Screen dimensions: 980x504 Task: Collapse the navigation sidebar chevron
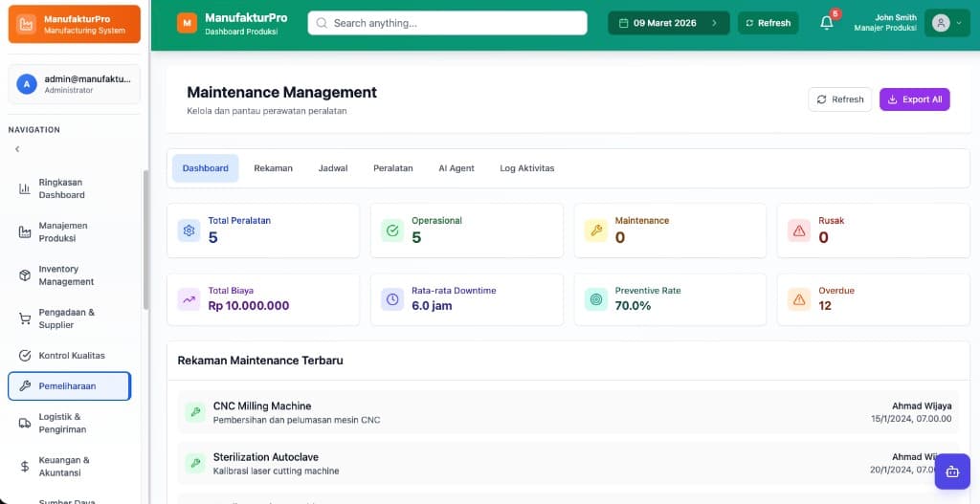coord(17,149)
